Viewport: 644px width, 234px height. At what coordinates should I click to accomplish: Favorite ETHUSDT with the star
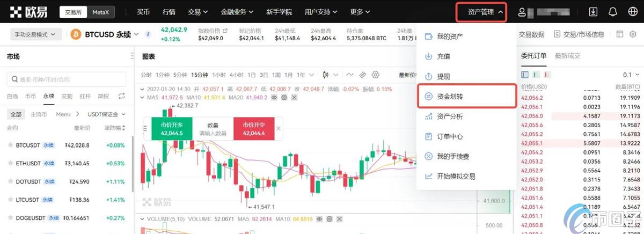click(10, 163)
